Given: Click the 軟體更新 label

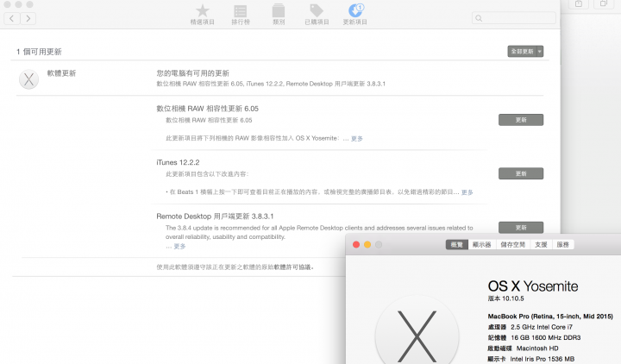Looking at the screenshot, I should click(61, 73).
